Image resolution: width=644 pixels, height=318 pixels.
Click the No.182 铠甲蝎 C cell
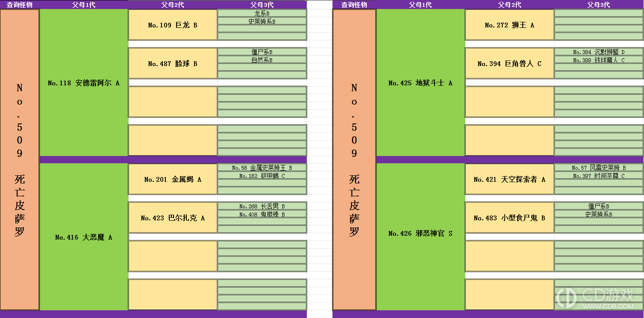(262, 176)
